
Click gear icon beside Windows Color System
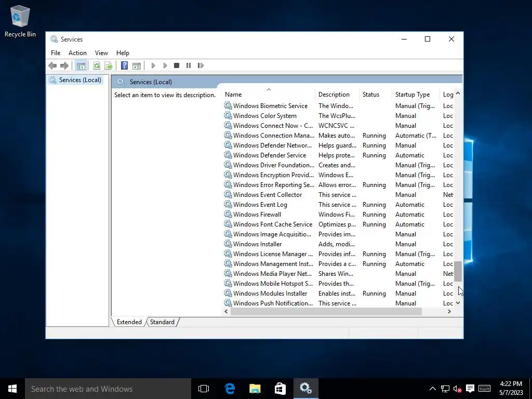point(228,116)
